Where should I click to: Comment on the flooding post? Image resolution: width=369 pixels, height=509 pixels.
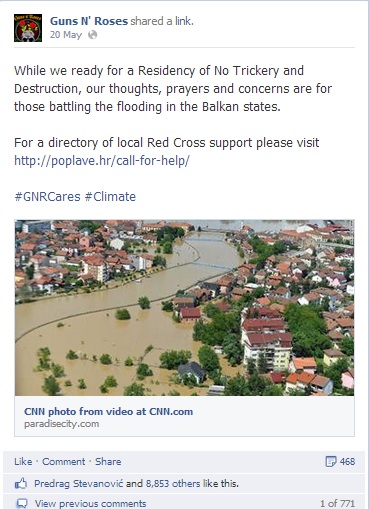click(x=64, y=462)
